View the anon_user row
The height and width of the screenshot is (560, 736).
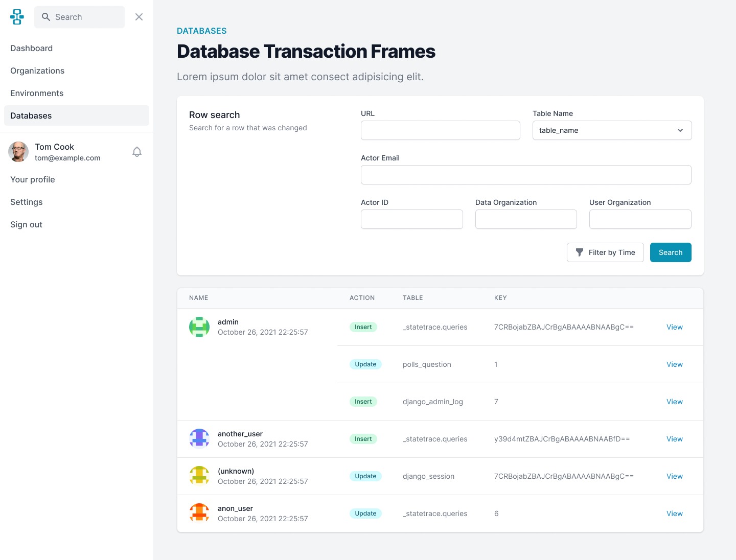click(674, 514)
